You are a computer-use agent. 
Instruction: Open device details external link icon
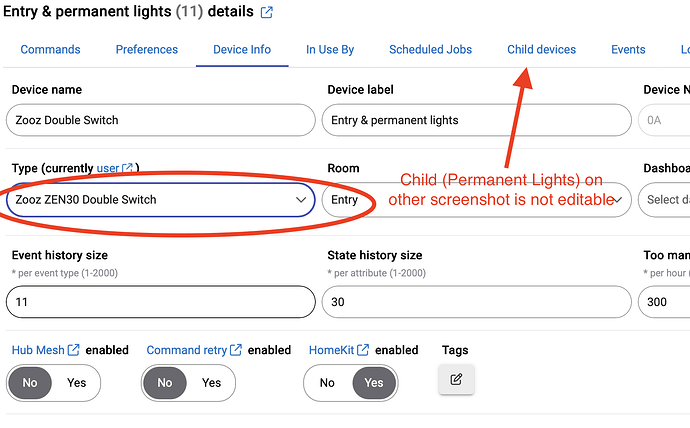[x=267, y=13]
